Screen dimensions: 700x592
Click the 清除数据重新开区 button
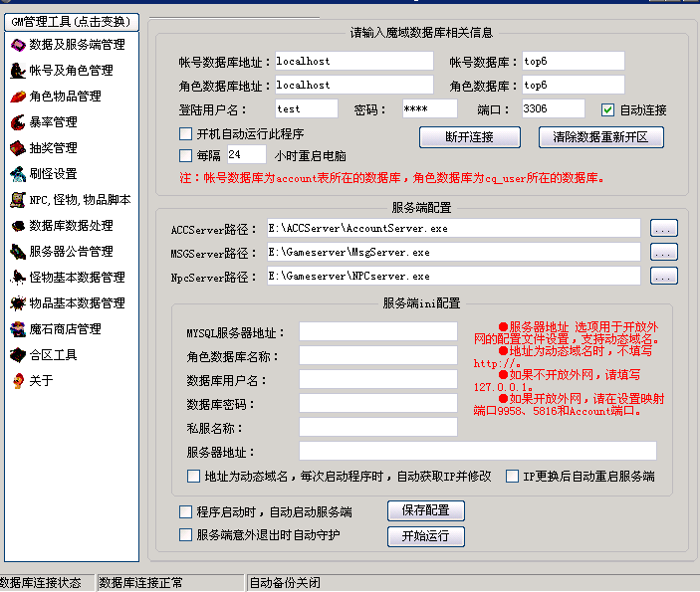tap(600, 137)
